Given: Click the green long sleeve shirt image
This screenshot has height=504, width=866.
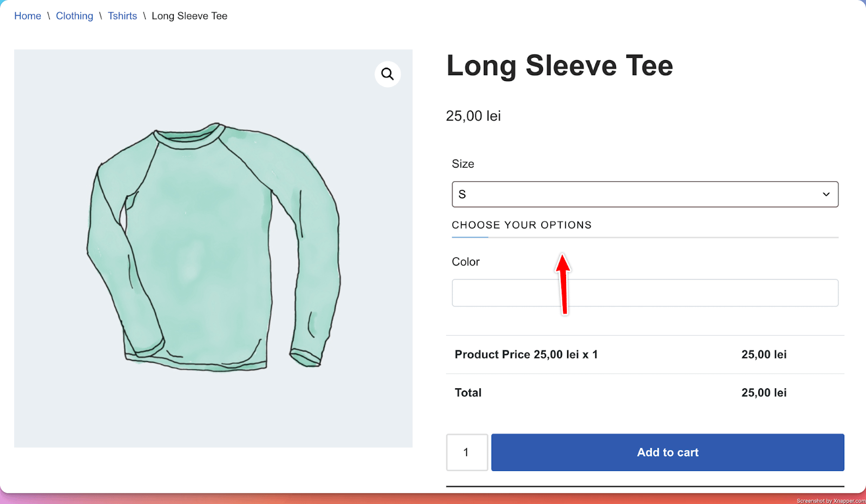Looking at the screenshot, I should click(213, 248).
